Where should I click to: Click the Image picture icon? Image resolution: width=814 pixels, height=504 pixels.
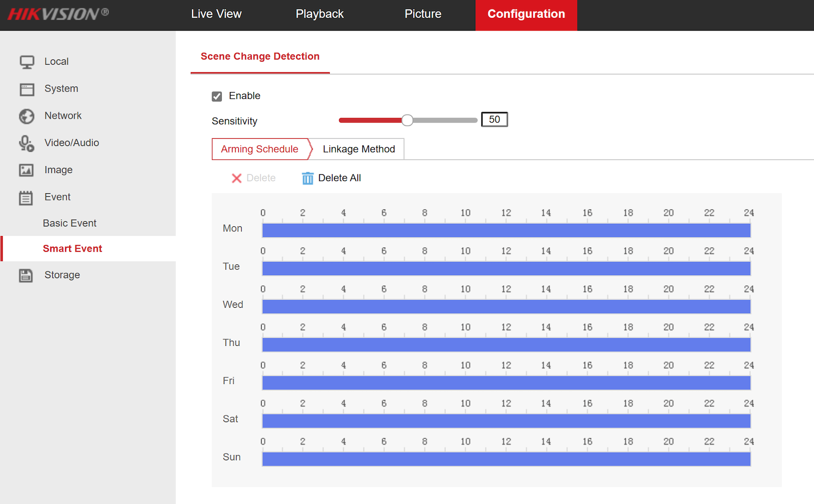point(26,170)
